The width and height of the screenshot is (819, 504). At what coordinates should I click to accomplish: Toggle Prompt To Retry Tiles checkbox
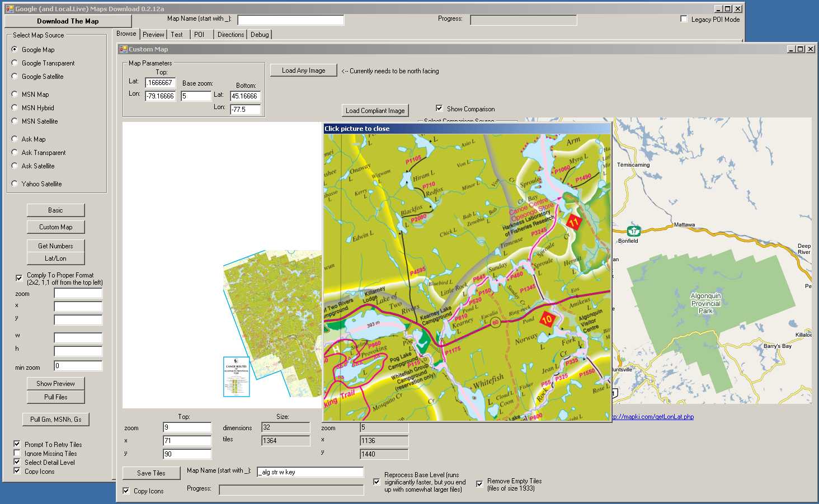pos(17,444)
